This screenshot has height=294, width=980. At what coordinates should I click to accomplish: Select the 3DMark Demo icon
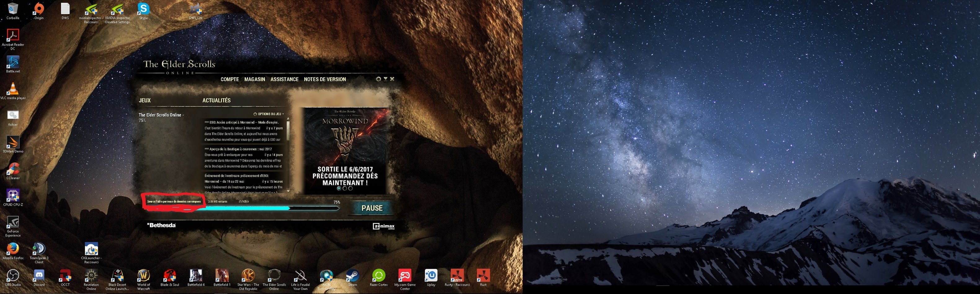[13, 144]
